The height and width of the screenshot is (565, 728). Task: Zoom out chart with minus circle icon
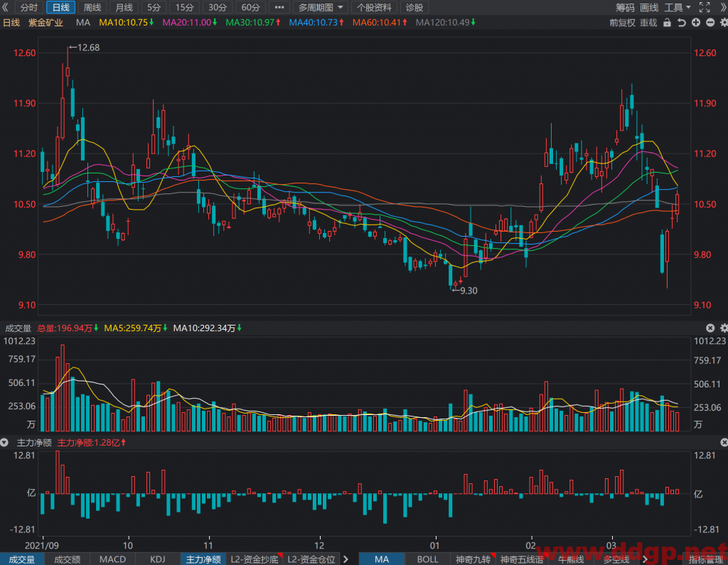[x=710, y=22]
